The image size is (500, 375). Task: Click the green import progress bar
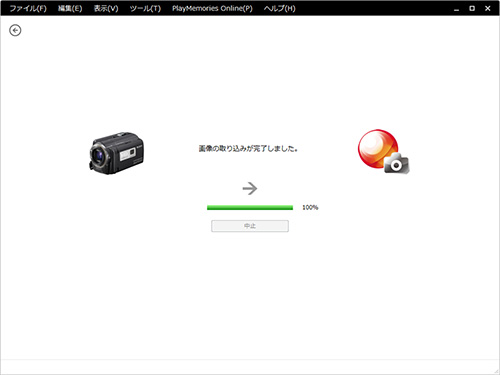click(250, 208)
